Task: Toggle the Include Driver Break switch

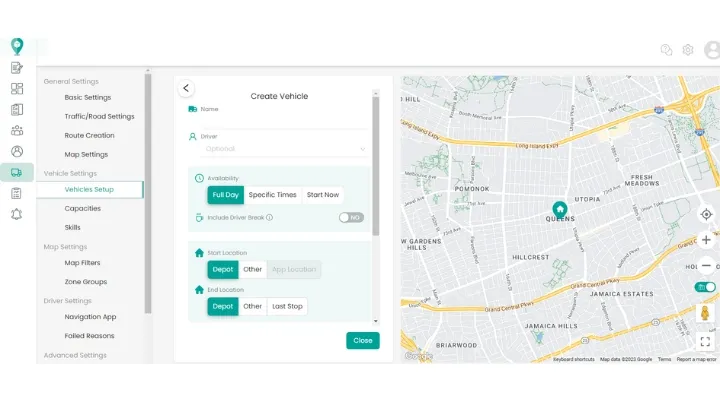Action: pos(351,217)
